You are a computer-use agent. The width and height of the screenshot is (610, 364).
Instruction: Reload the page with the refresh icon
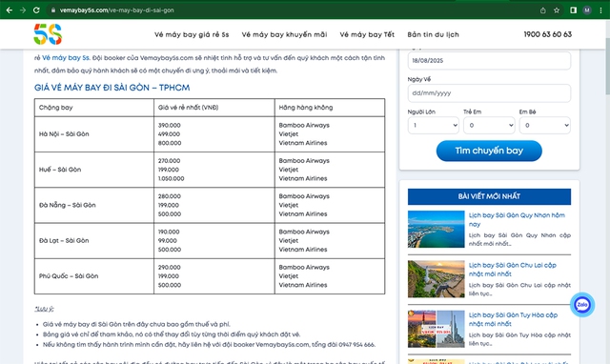(36, 10)
